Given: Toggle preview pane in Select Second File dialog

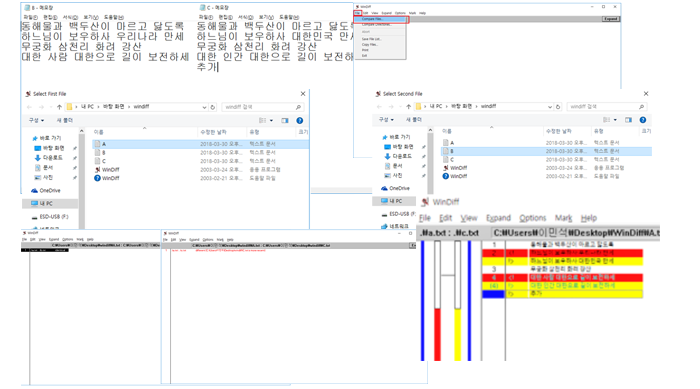Looking at the screenshot, I should tap(629, 120).
